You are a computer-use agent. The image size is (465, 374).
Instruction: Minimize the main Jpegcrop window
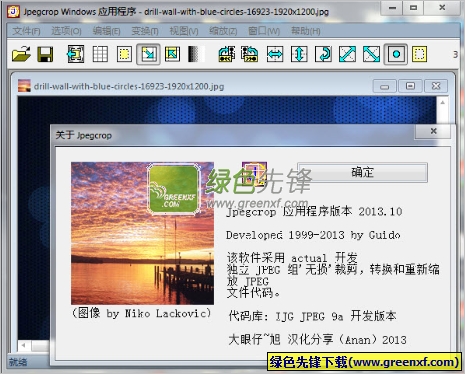click(392, 8)
